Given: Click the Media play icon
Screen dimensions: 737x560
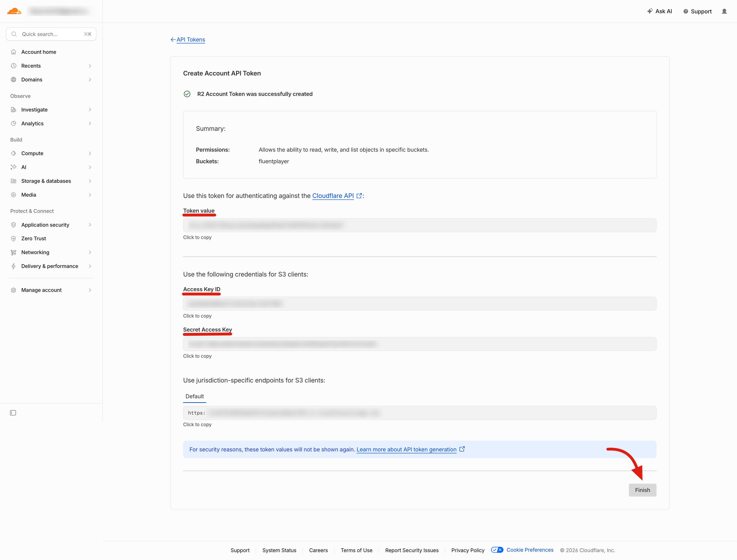Looking at the screenshot, I should [13, 195].
